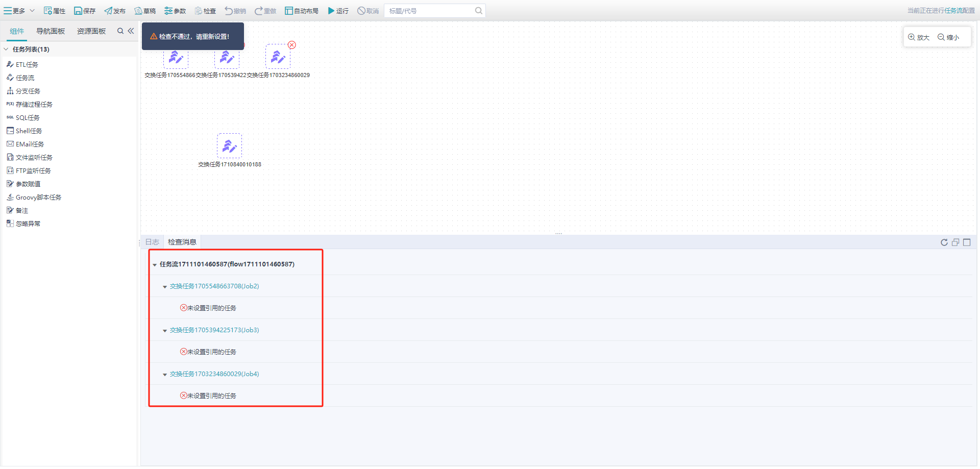Open the Parameters (参数) settings
This screenshot has height=469, width=980.
tap(175, 11)
